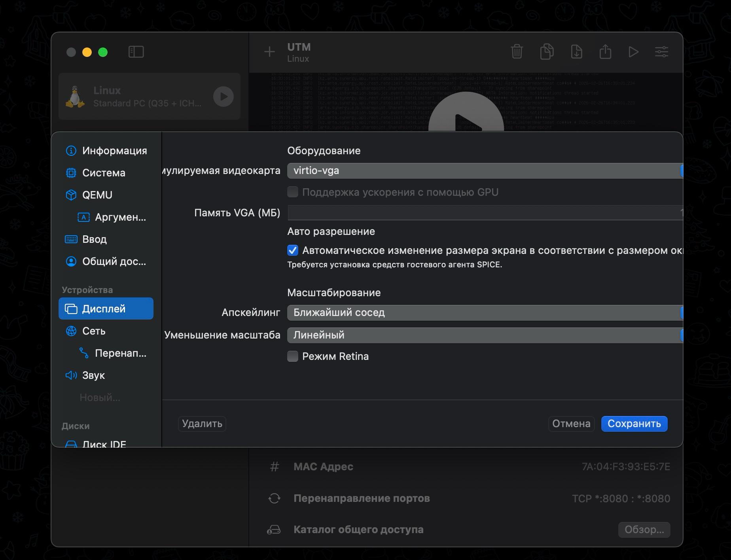Click the plus icon to add VM
The height and width of the screenshot is (560, 731).
269,52
